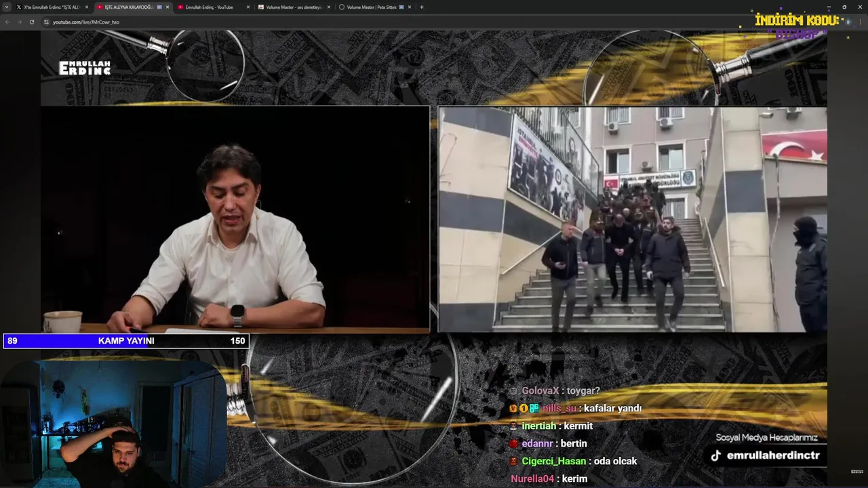Switch to the X'te Emrullah Erdinc tab
Viewport: 868px width, 488px height.
coord(52,7)
